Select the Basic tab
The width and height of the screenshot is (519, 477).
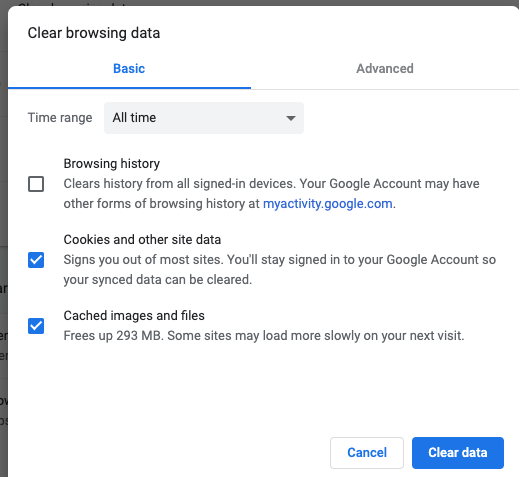pos(129,69)
